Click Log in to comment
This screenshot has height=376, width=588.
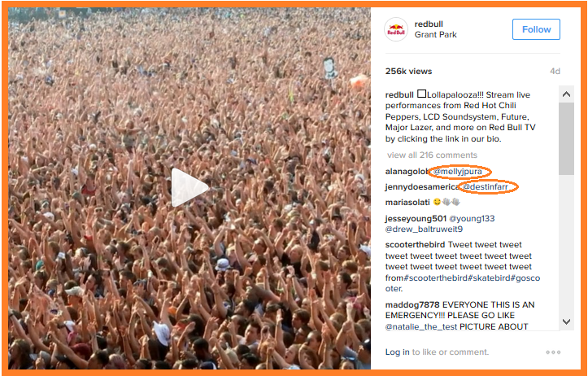pos(397,352)
